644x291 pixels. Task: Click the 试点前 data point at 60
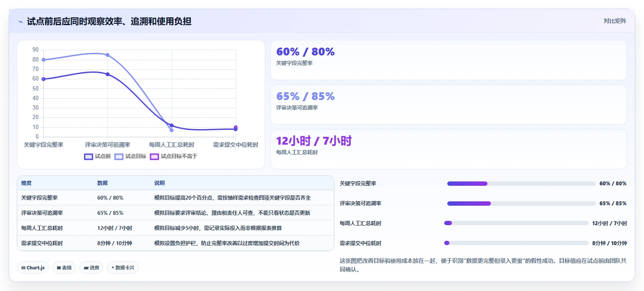(44, 79)
